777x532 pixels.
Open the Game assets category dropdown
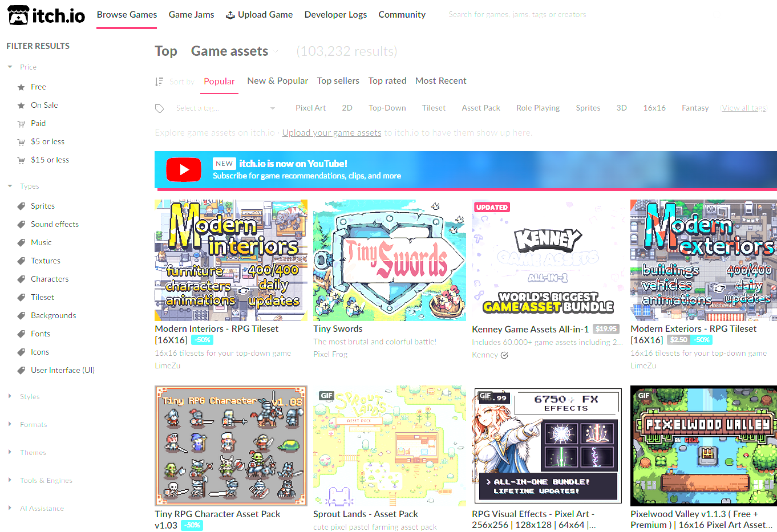pyautogui.click(x=235, y=51)
